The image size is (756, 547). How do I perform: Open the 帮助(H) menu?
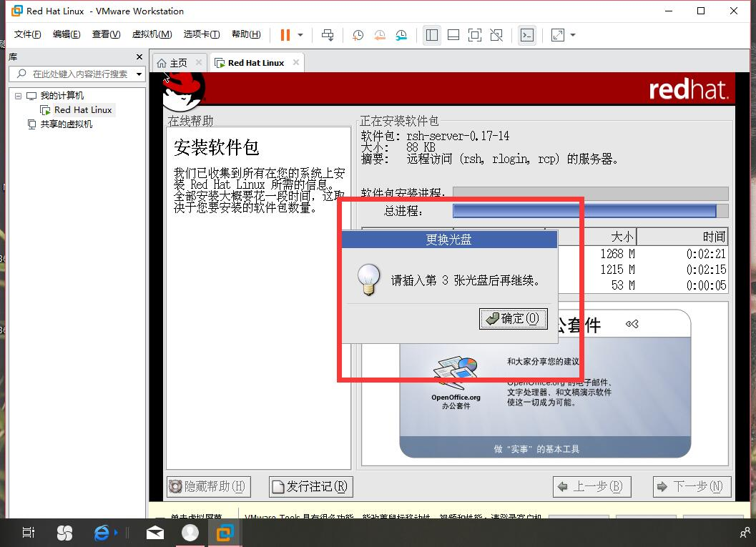click(246, 34)
